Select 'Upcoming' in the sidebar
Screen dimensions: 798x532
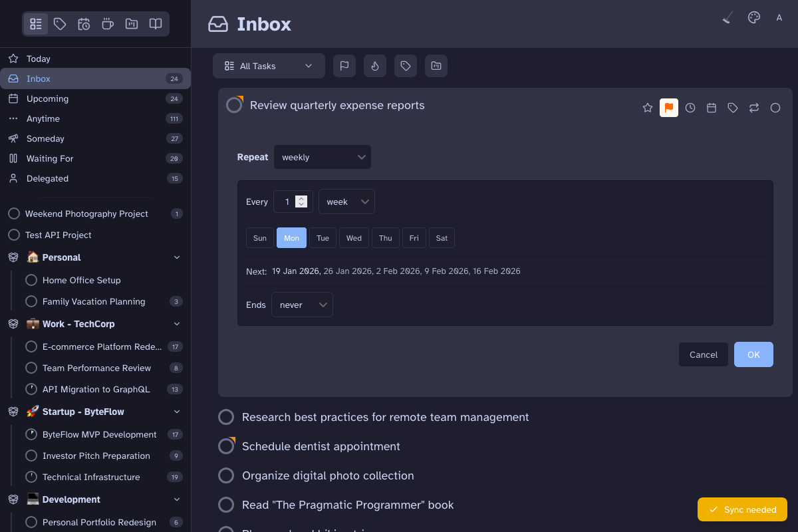click(x=48, y=98)
